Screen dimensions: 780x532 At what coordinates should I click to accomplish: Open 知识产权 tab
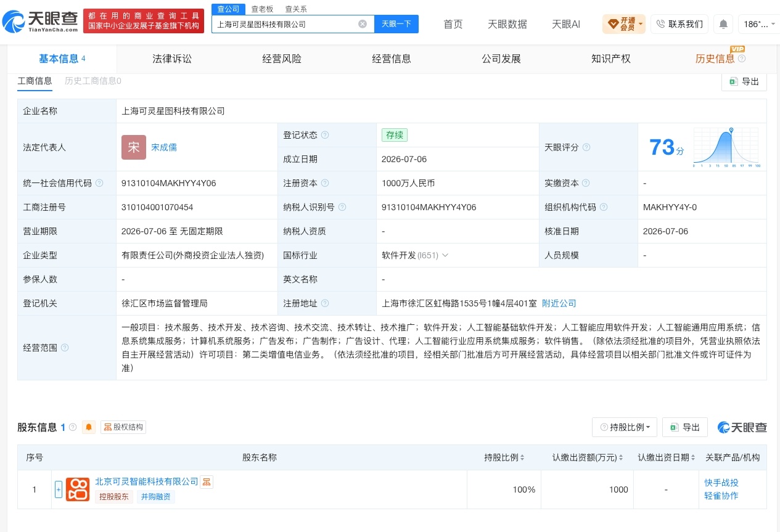[x=611, y=59]
